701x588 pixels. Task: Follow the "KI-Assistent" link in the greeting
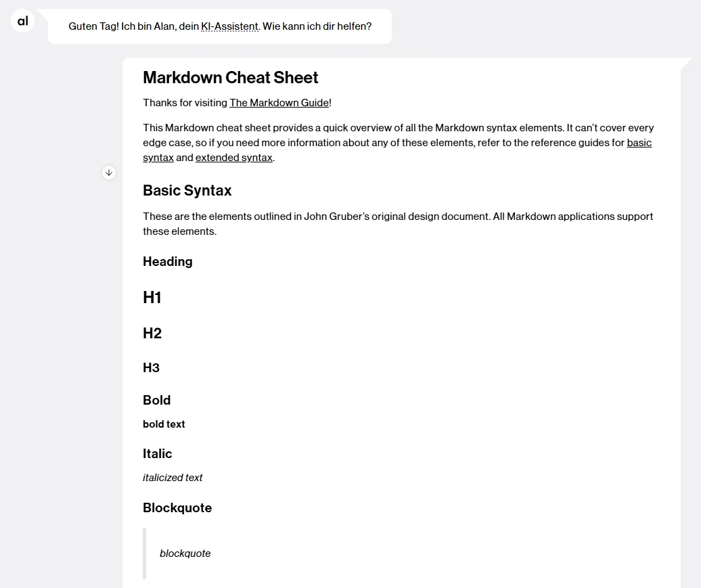229,26
